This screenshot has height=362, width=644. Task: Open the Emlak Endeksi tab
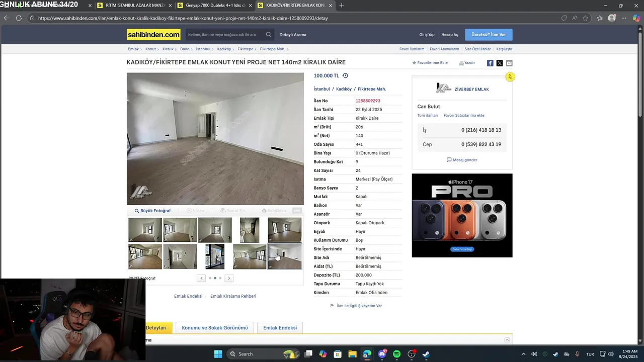coord(280,328)
